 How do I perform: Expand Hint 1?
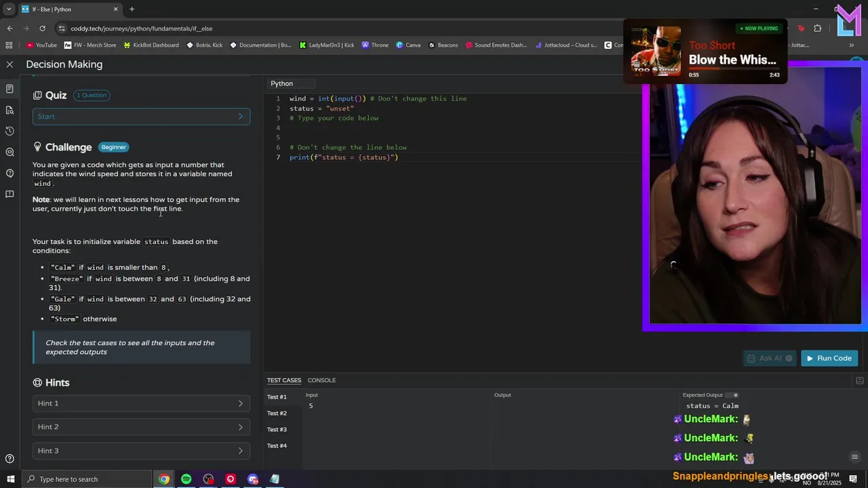coord(141,403)
